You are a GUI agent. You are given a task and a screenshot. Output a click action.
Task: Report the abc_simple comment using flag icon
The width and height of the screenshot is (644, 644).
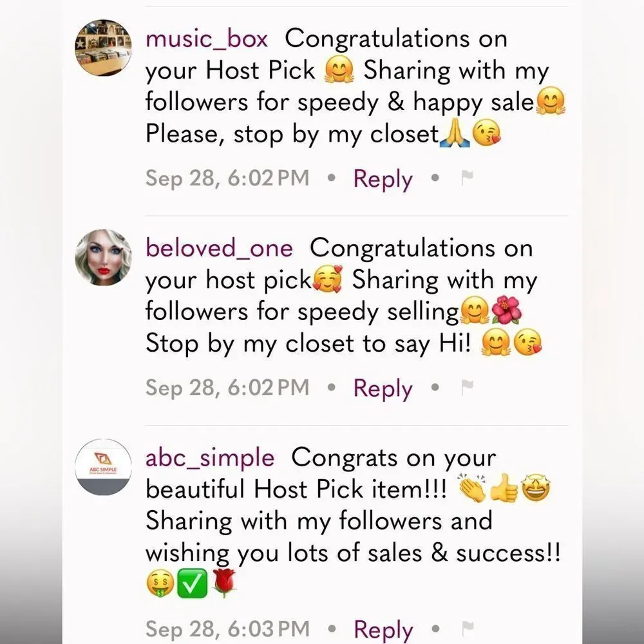[468, 629]
